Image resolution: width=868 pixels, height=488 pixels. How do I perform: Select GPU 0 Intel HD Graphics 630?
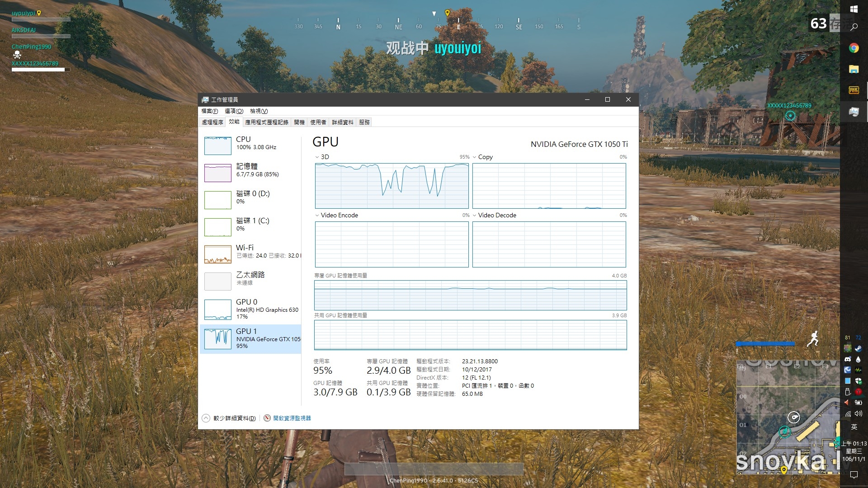coord(251,310)
